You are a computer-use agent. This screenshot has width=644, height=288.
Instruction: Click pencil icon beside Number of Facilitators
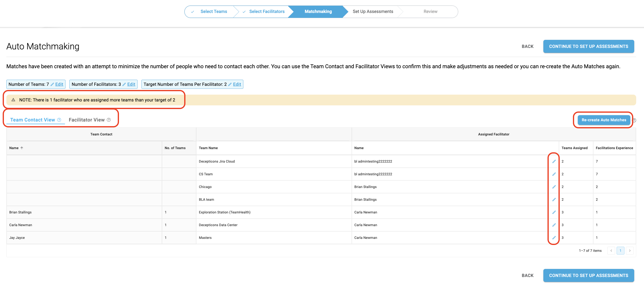124,84
